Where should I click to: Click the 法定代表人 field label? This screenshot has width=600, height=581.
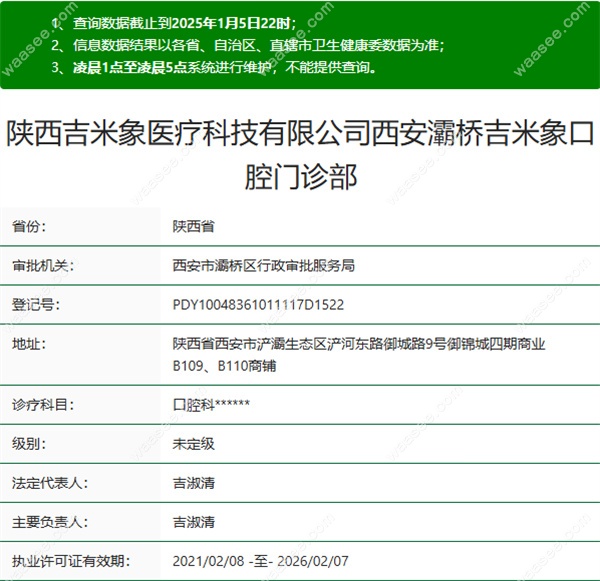(50, 483)
